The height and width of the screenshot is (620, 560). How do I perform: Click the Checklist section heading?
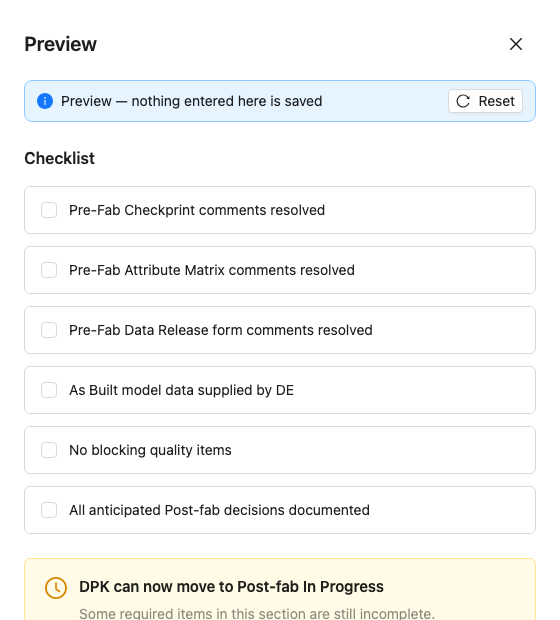point(59,158)
